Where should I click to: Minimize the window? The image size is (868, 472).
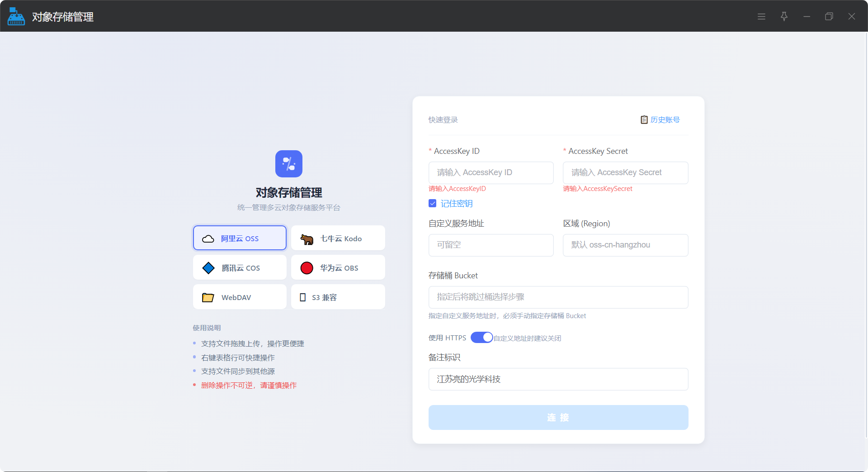coord(807,16)
